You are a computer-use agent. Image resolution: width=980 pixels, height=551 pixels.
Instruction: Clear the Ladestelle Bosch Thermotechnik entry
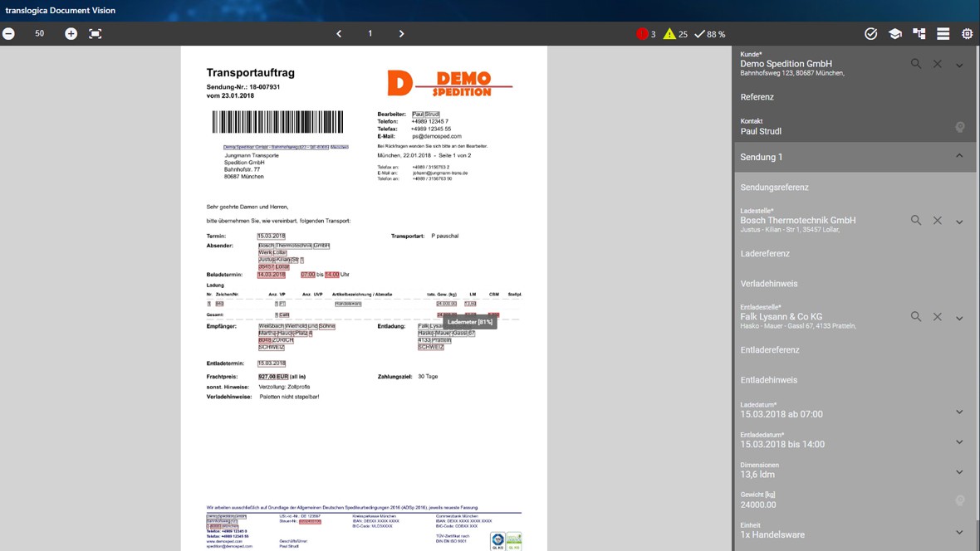(x=938, y=221)
